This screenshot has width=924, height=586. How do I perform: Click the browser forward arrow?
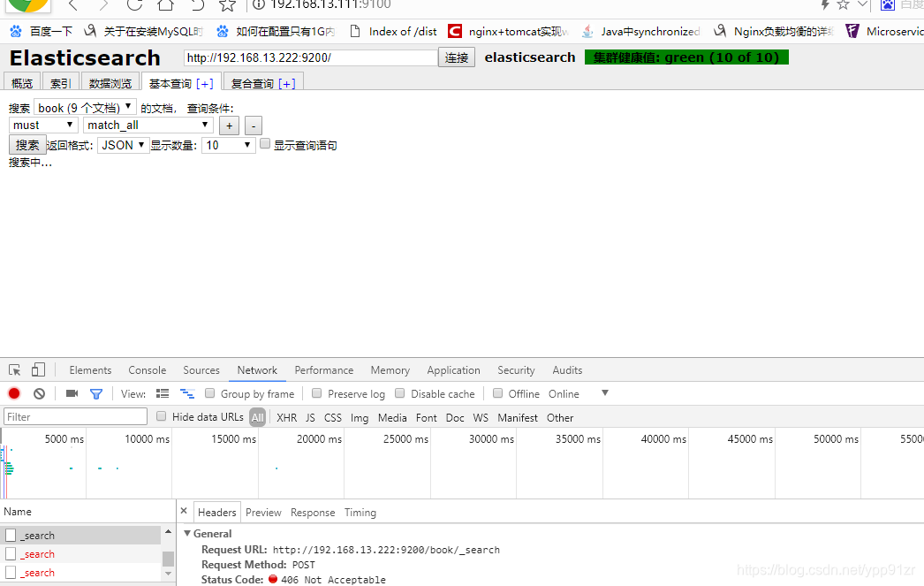pyautogui.click(x=103, y=5)
